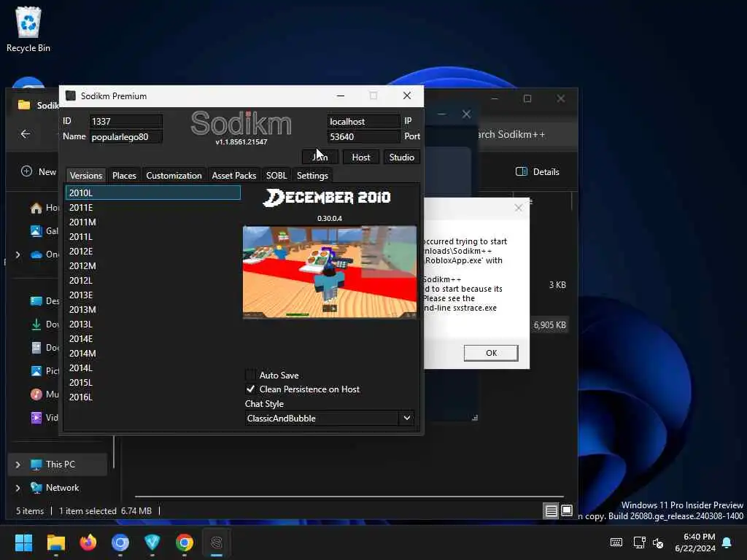Screen dimensions: 747x560
Task: Open the notification bell icon
Action: coord(727,542)
